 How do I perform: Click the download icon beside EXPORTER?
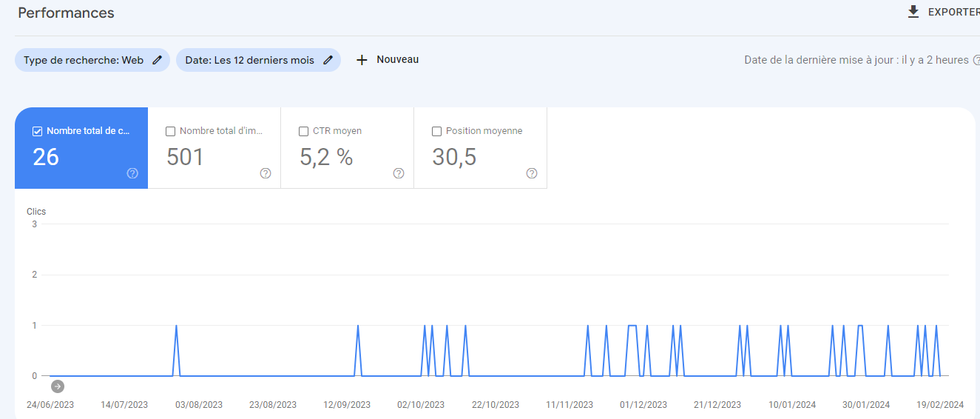pyautogui.click(x=913, y=12)
